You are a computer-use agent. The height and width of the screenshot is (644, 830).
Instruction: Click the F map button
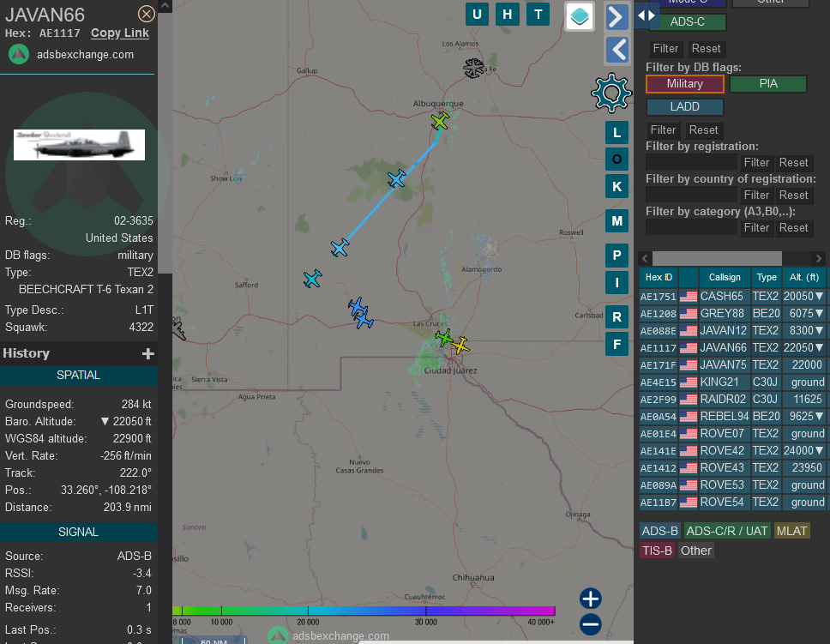[616, 344]
